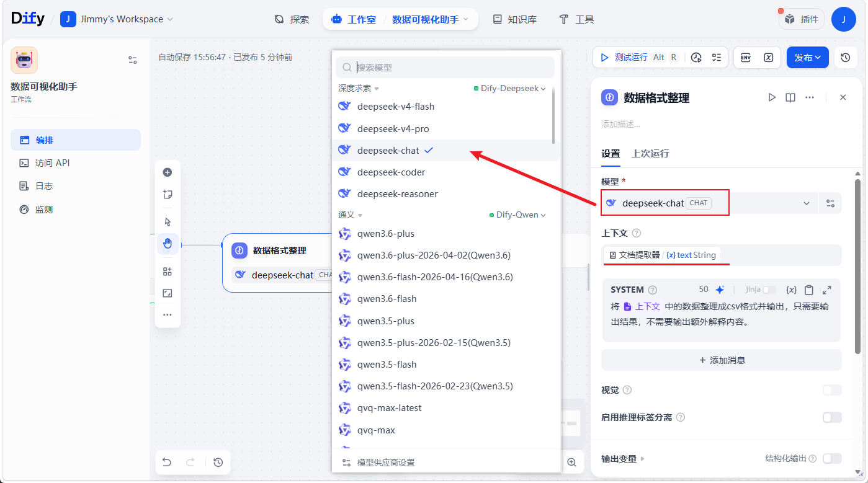
Task: Open change history beside the redo icon
Action: click(218, 462)
